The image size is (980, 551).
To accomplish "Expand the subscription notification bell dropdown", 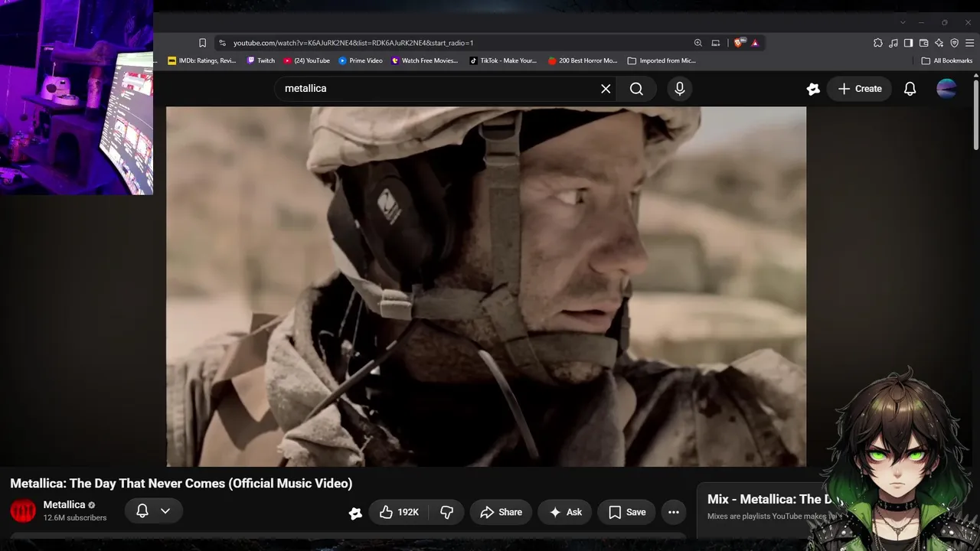I will point(153,511).
